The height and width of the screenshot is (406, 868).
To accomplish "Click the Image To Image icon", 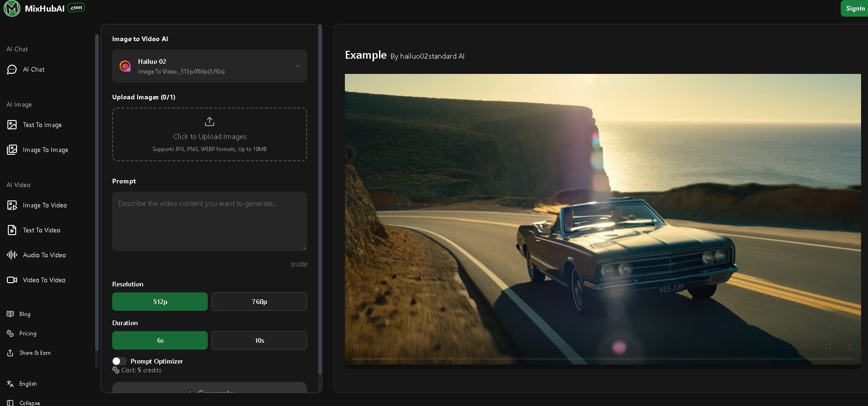I will tap(12, 150).
